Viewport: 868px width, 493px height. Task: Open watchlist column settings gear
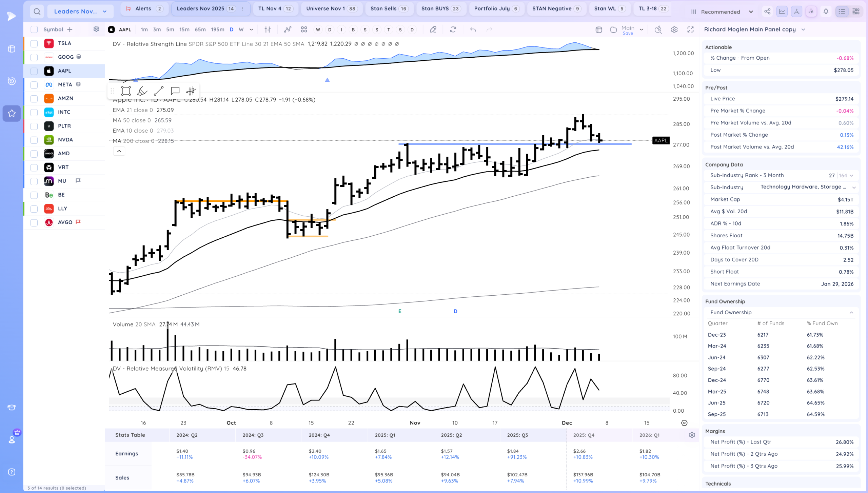(96, 29)
